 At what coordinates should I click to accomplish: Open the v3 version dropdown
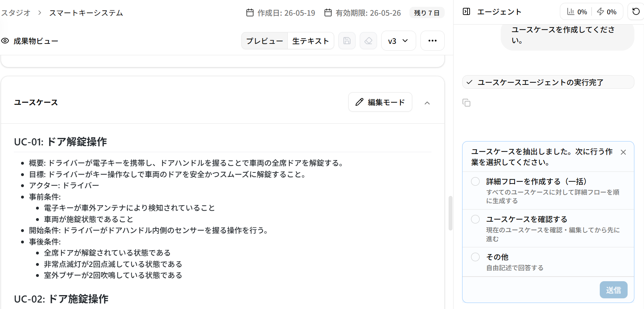398,41
